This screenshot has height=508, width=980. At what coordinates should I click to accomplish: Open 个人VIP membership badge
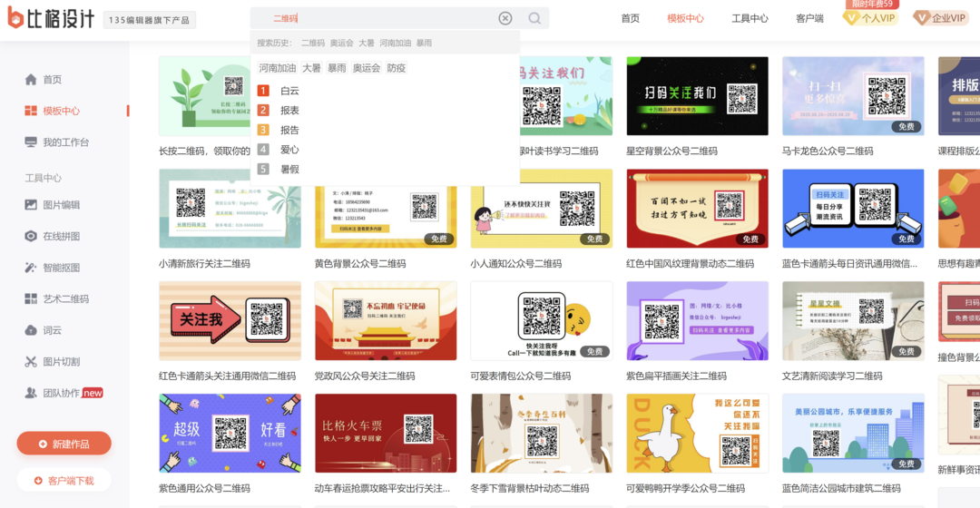coord(870,18)
